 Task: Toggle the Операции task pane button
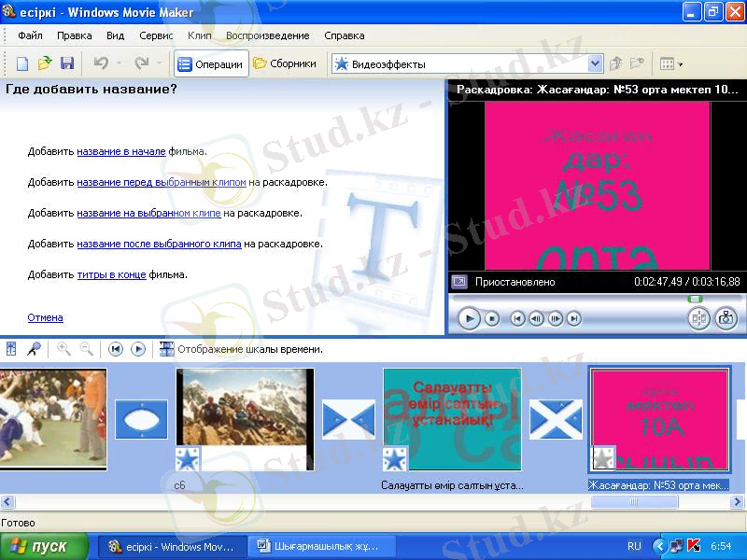pos(211,64)
